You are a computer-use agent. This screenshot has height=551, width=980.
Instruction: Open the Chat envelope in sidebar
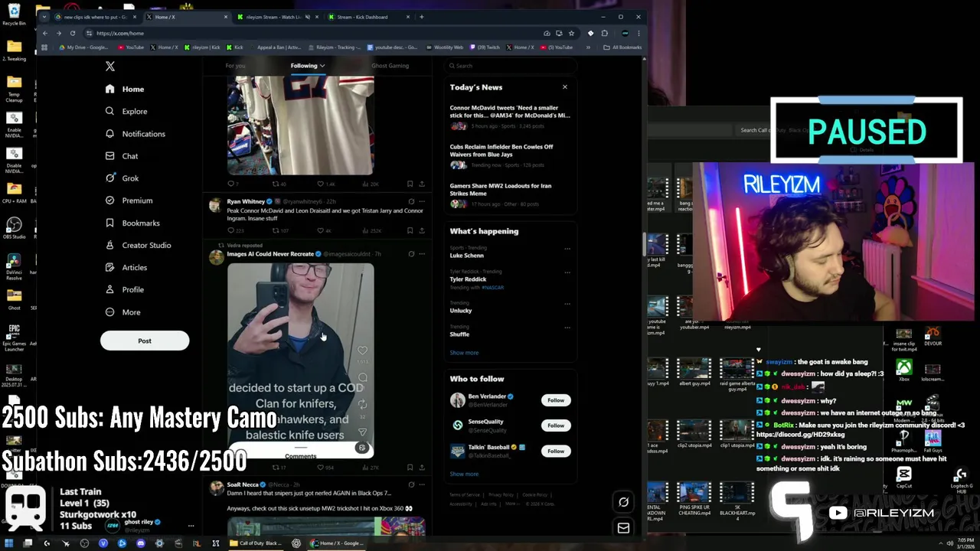point(109,155)
